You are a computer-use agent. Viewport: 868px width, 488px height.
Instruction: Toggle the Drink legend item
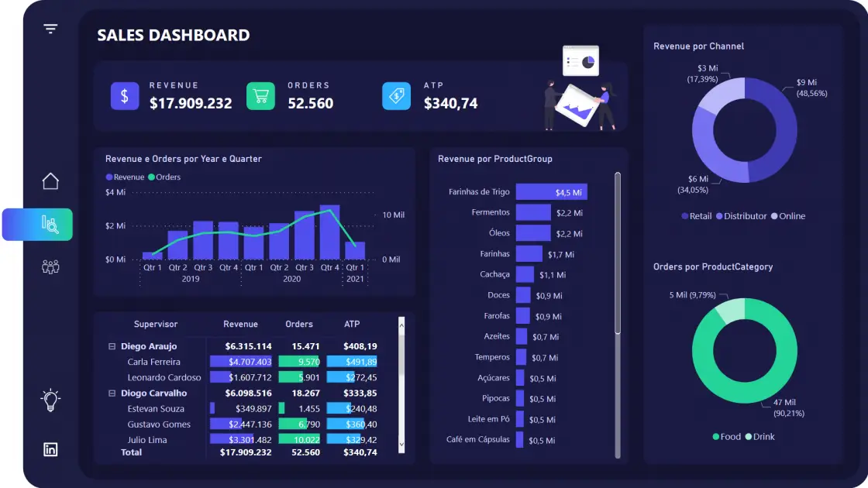[759, 437]
